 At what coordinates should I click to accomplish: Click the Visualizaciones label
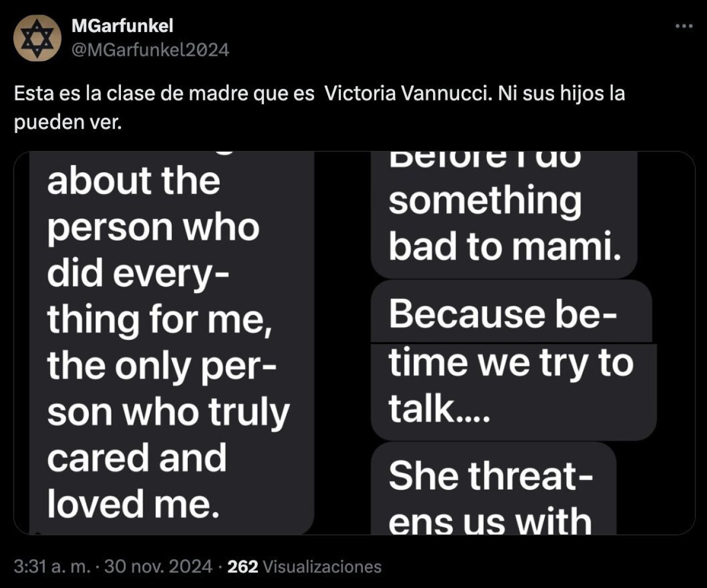click(322, 566)
